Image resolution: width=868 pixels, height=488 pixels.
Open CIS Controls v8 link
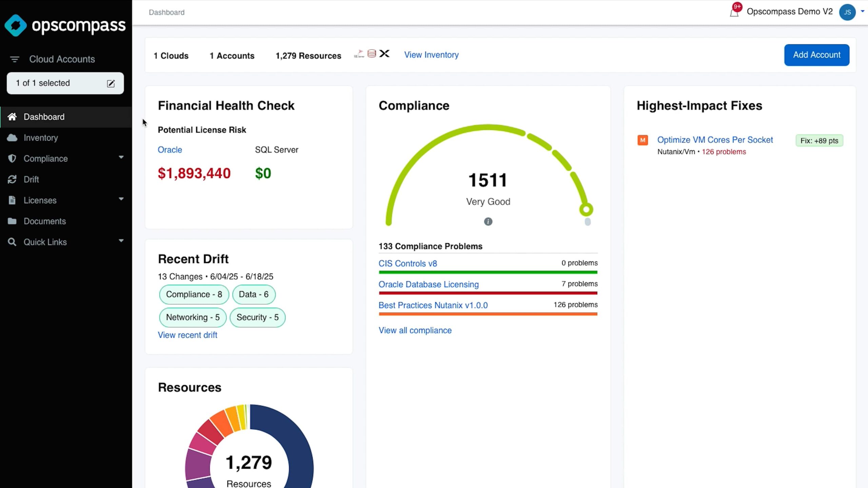point(408,264)
